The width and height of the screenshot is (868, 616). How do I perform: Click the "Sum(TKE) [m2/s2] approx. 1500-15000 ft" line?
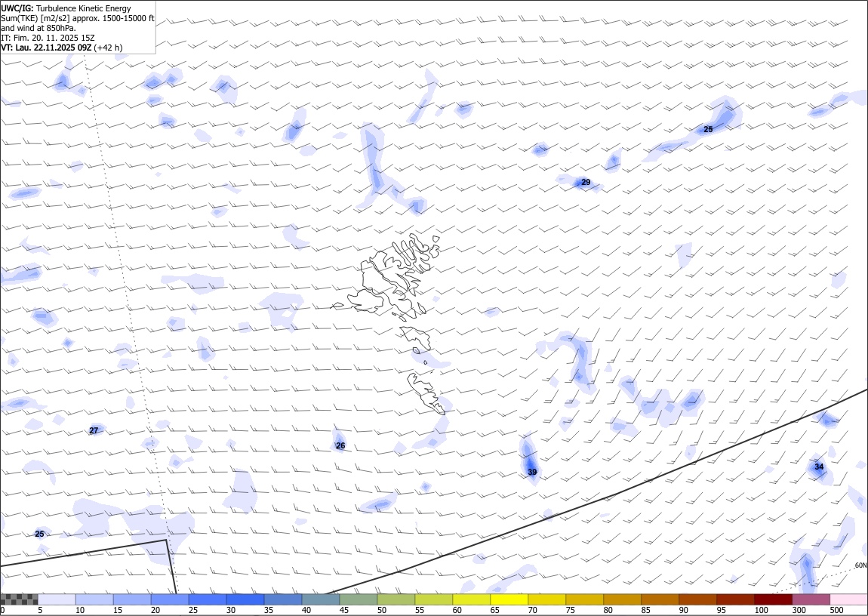tap(78, 18)
